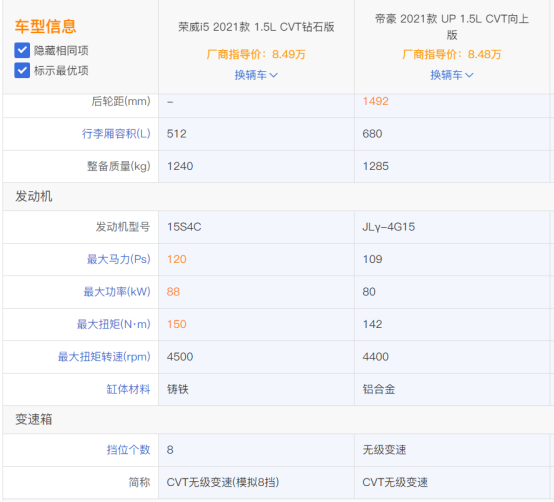Select the 1240 curb weight value
The width and height of the screenshot is (554, 502).
click(x=180, y=166)
